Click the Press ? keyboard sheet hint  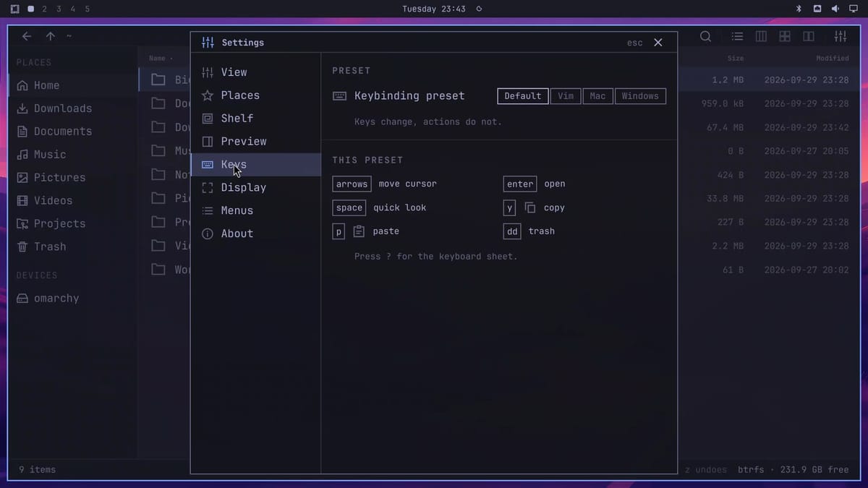click(x=436, y=257)
